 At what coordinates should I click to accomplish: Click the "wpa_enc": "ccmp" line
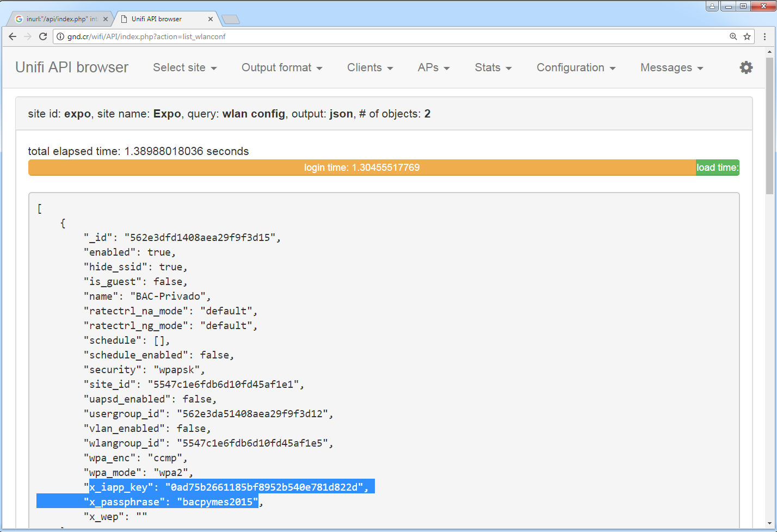click(x=135, y=458)
